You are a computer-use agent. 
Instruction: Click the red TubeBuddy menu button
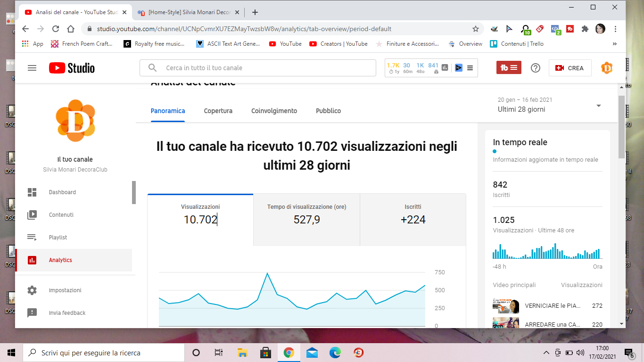(509, 68)
